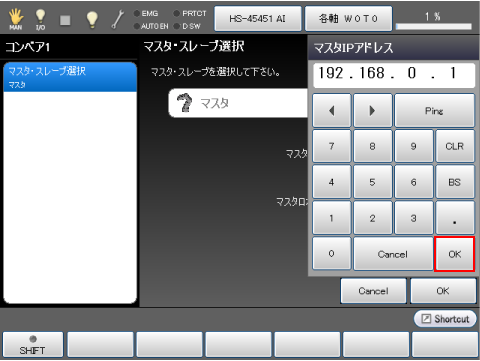Image resolution: width=480 pixels, height=361 pixels.
Task: Move cursor right with right arrow key
Action: 372,110
